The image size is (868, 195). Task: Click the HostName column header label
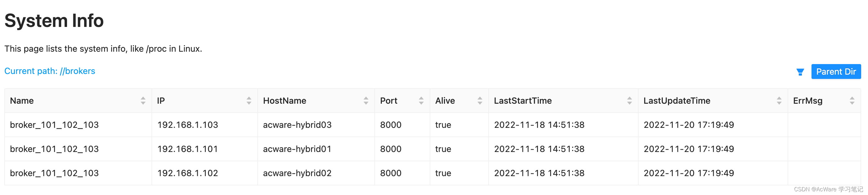(x=284, y=101)
